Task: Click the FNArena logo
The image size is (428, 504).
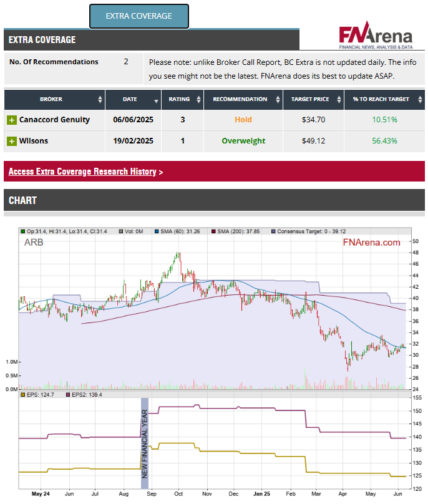Action: [376, 37]
